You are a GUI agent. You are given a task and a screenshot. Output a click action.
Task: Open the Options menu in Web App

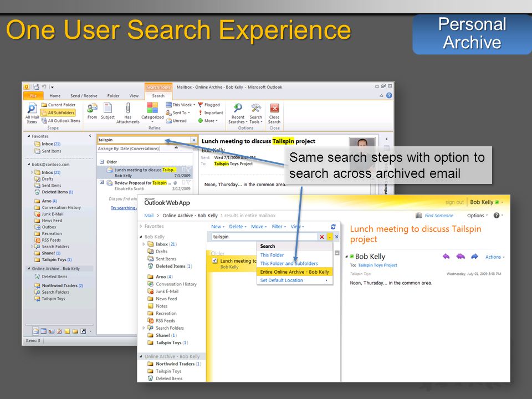click(477, 216)
